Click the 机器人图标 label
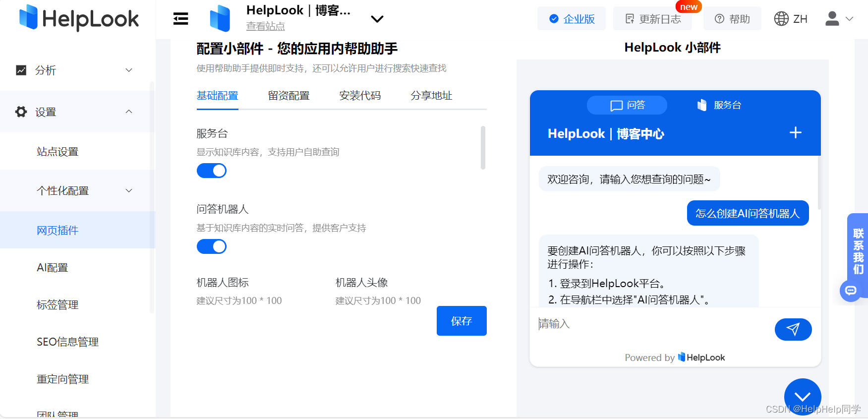The image size is (868, 419). tap(223, 283)
